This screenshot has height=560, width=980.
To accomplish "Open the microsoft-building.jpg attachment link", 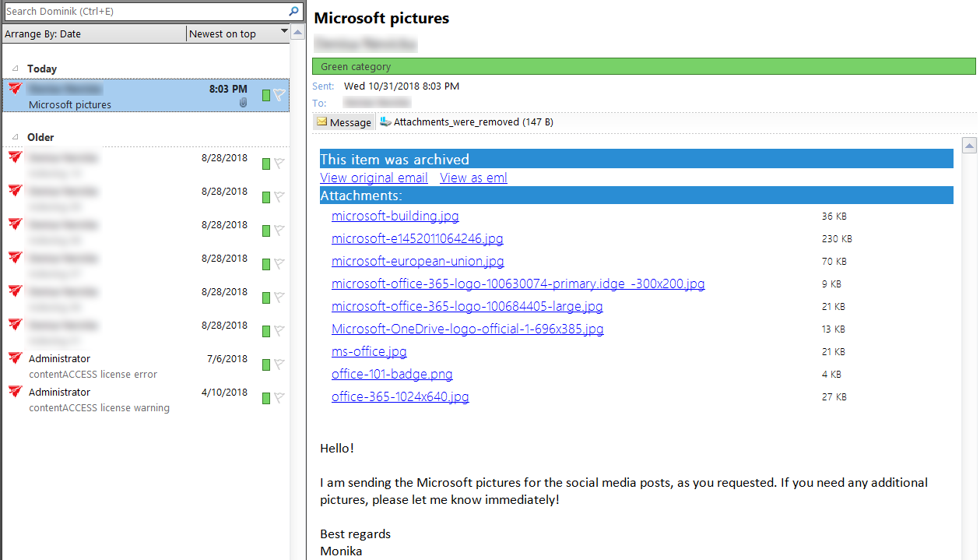I will [395, 216].
